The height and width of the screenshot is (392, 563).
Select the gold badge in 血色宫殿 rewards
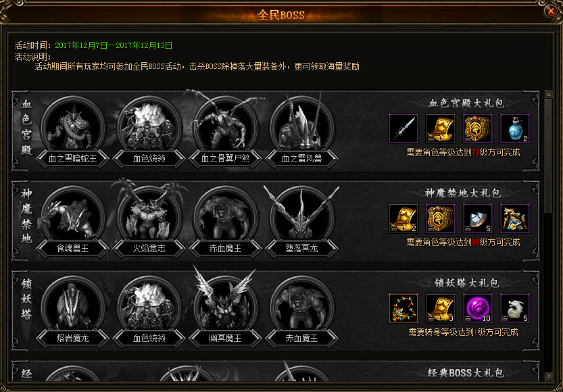point(478,128)
